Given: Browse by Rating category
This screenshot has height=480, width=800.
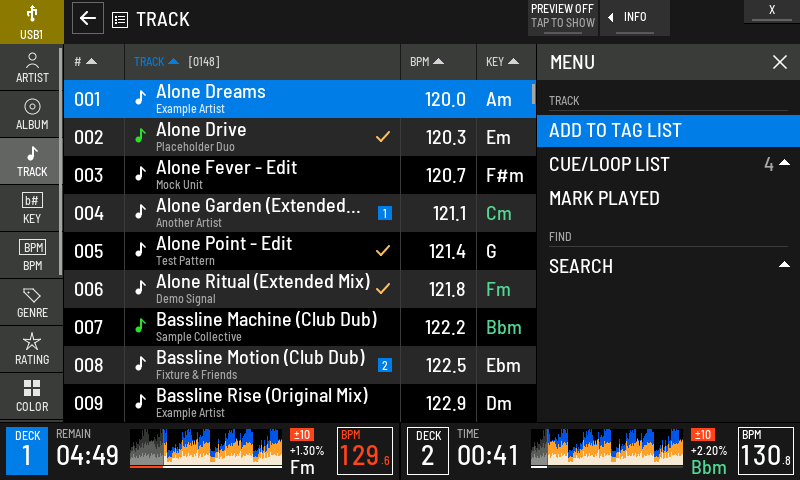Looking at the screenshot, I should [x=32, y=349].
